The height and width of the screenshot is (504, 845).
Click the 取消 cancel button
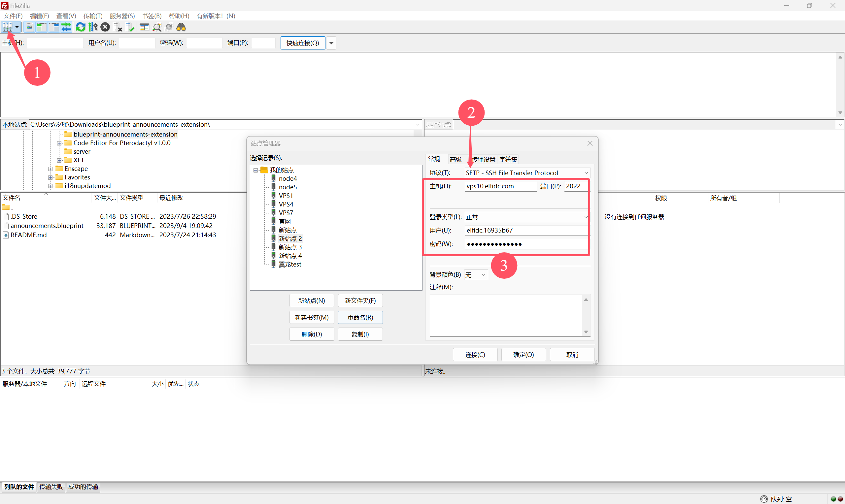point(572,355)
